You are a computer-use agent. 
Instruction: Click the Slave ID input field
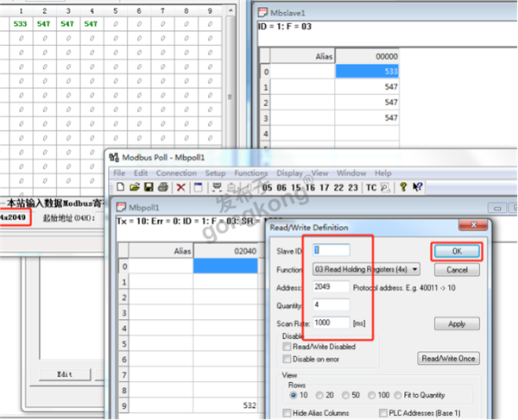point(331,250)
